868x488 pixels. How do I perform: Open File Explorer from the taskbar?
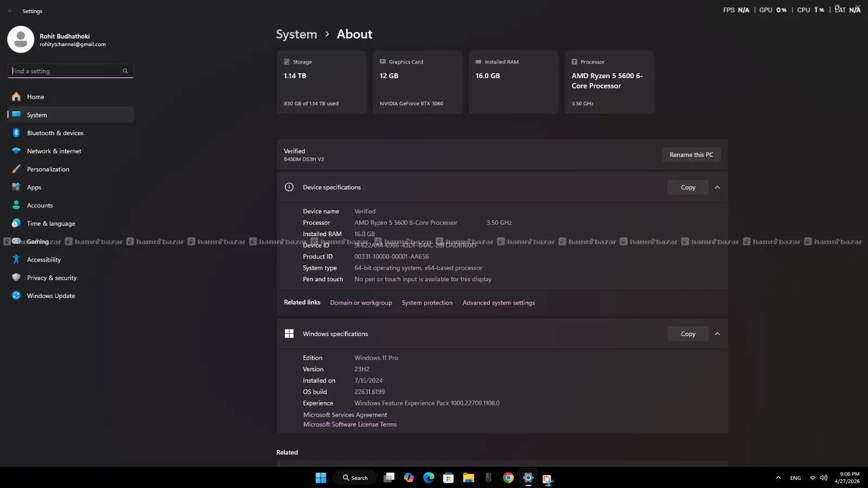(468, 478)
